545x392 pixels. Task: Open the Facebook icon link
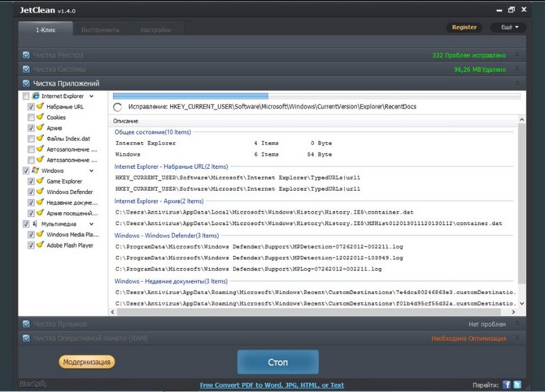coord(506,385)
